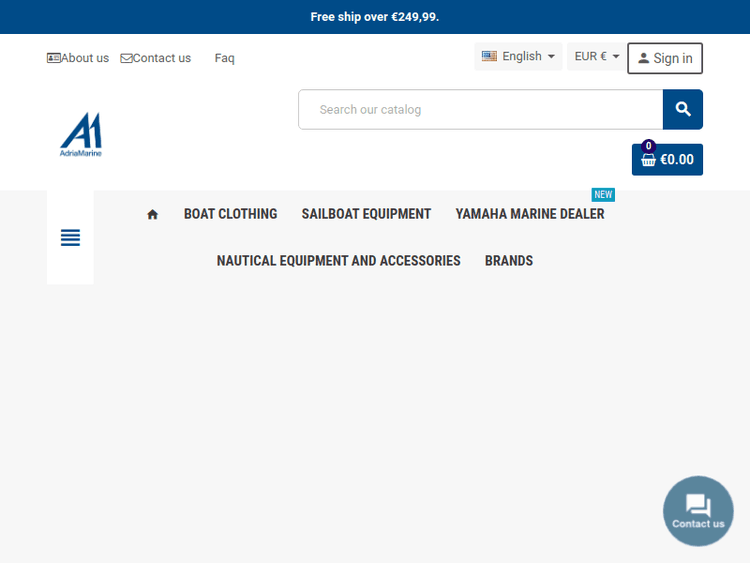This screenshot has height=563, width=750.
Task: Select Yamaha Marine Dealer menu item
Action: coord(529,214)
